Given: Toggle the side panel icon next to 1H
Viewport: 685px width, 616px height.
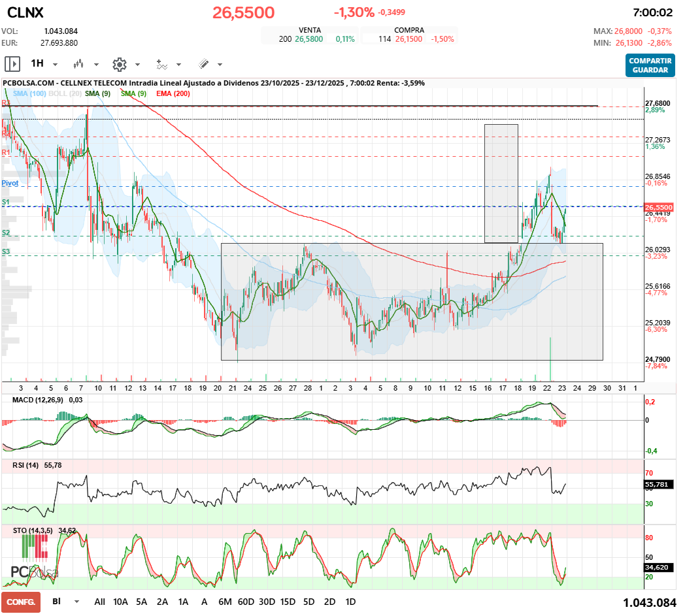Looking at the screenshot, I should [x=12, y=63].
